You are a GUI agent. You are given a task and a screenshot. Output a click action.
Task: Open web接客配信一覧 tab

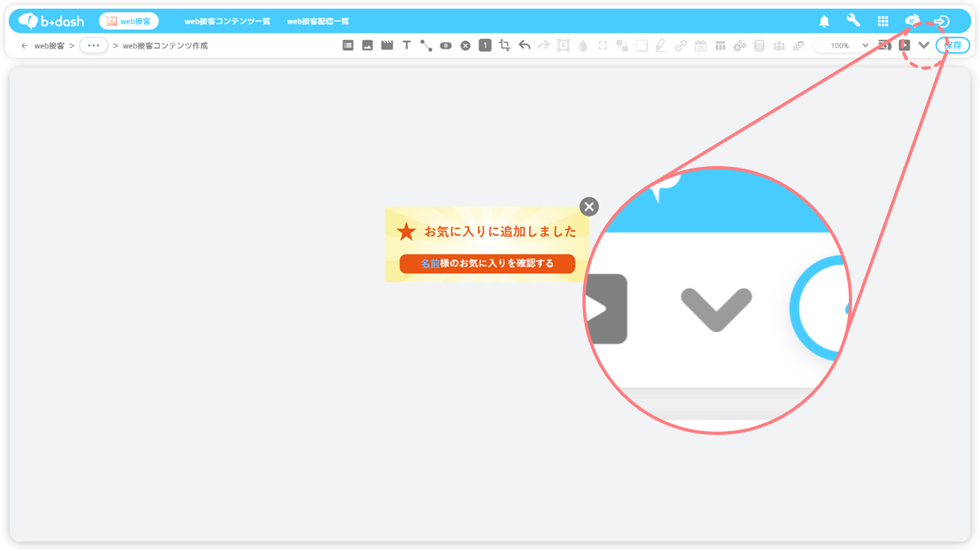(317, 21)
